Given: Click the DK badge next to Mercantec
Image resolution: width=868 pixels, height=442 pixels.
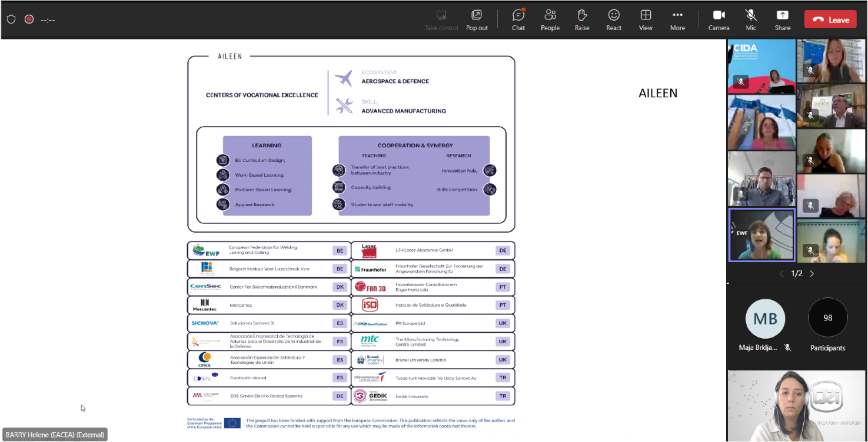Looking at the screenshot, I should [340, 305].
